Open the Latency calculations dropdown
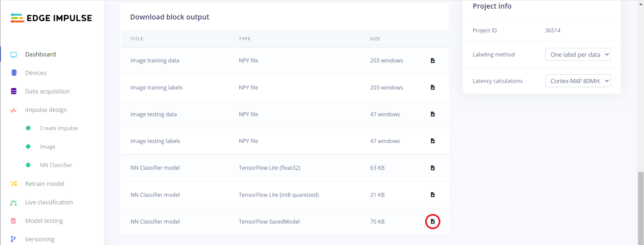 [x=578, y=81]
